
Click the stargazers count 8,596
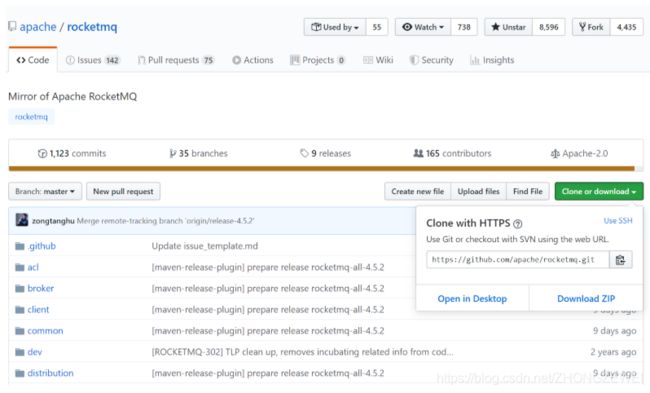(x=548, y=27)
